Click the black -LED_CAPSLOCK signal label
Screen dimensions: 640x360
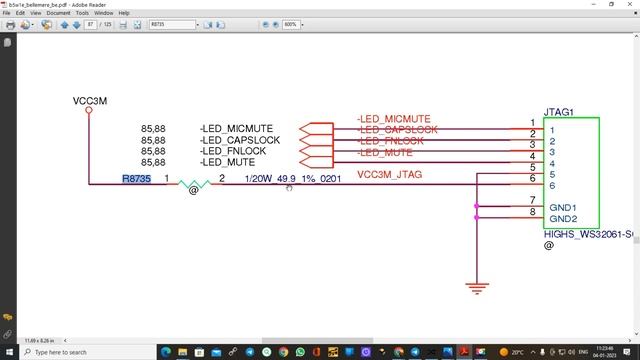(240, 140)
